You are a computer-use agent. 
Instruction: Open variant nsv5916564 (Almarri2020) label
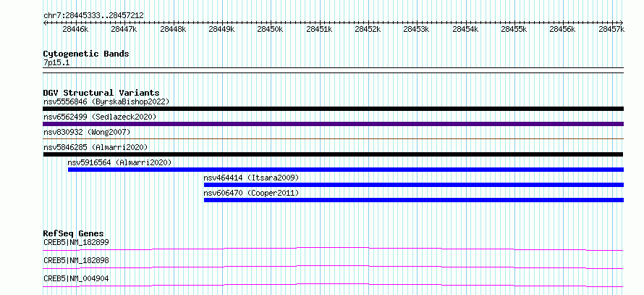tap(119, 162)
